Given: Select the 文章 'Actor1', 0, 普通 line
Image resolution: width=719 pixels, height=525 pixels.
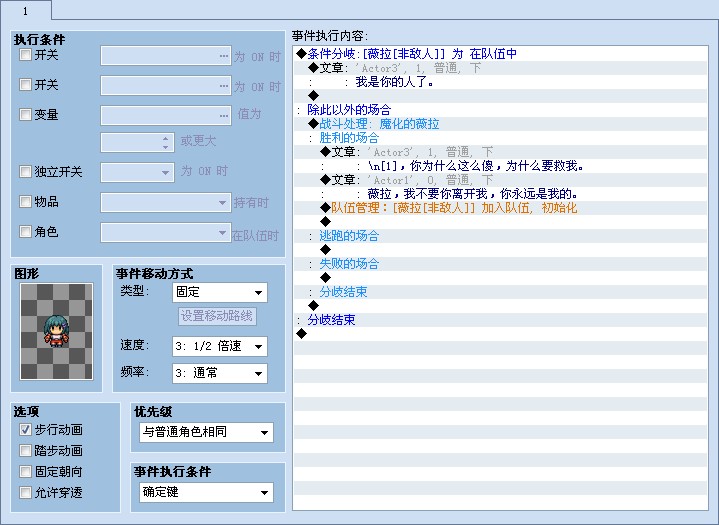Looking at the screenshot, I should (x=500, y=180).
